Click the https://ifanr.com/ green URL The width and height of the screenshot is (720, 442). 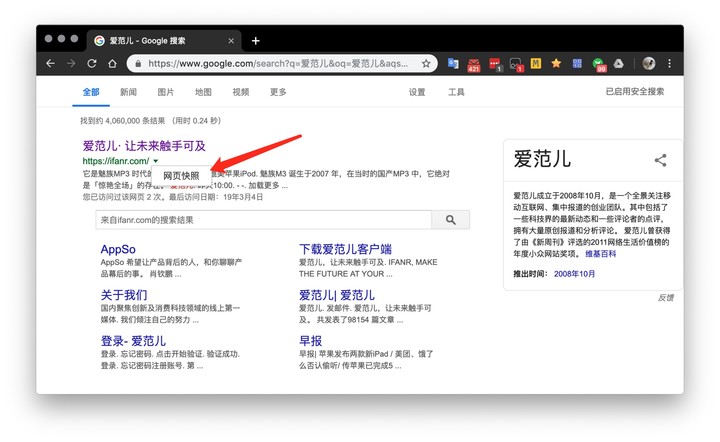[x=116, y=161]
